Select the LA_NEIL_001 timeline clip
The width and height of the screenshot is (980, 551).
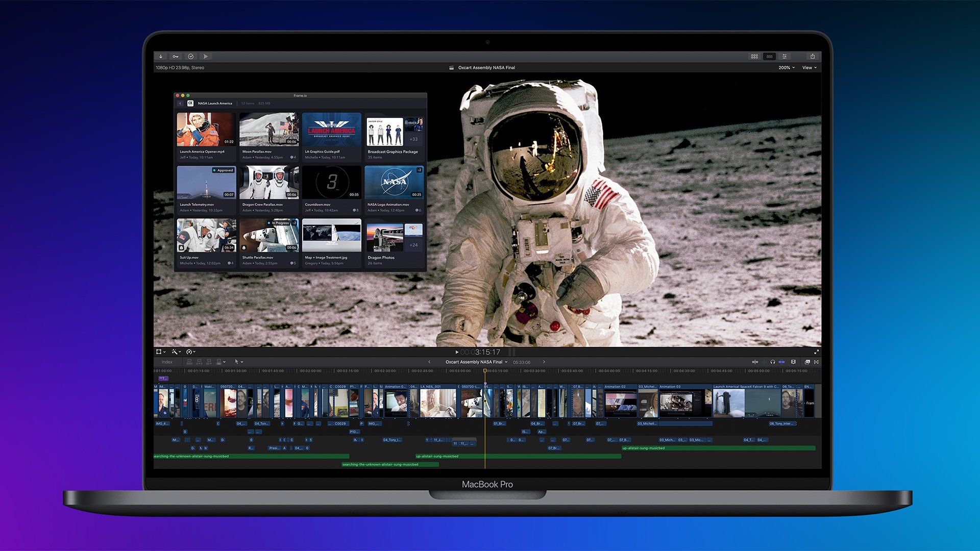point(438,401)
